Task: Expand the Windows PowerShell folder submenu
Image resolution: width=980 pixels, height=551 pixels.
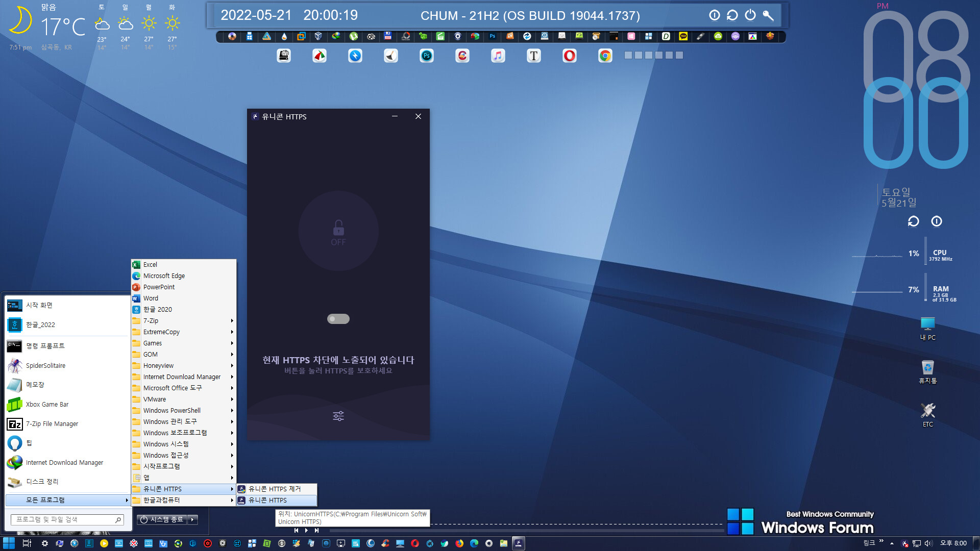Action: pyautogui.click(x=184, y=410)
